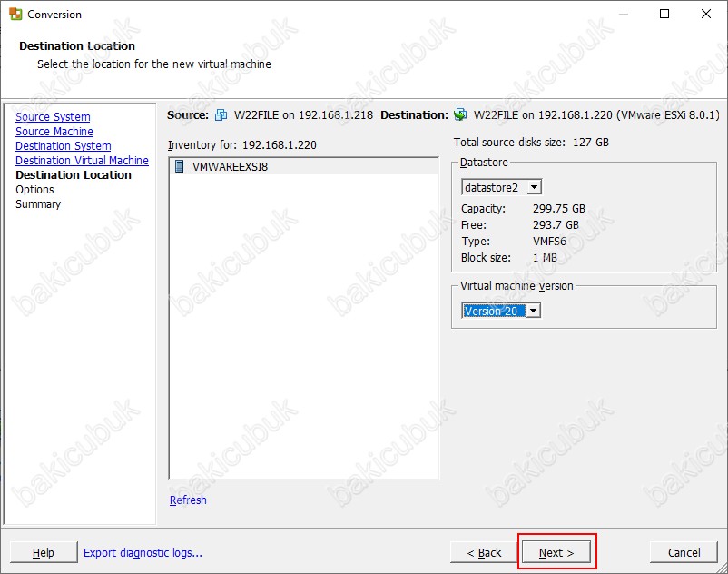Screen dimensions: 728x574
Task: Open the datastore2 dropdown arrow
Action: 534,187
